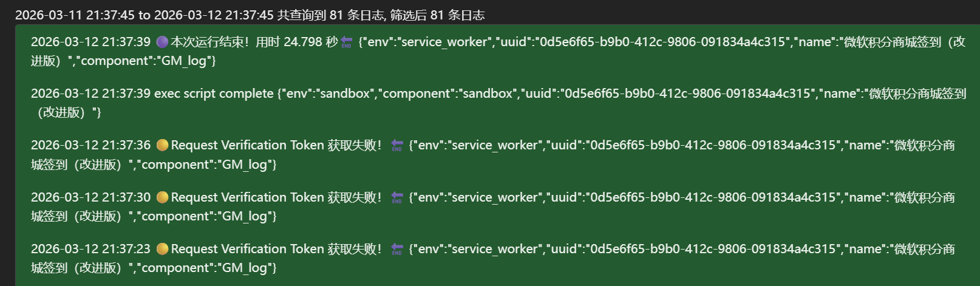The height and width of the screenshot is (286, 980).
Task: Click the yellow circle icon in the 21:37:36 log
Action: click(162, 145)
